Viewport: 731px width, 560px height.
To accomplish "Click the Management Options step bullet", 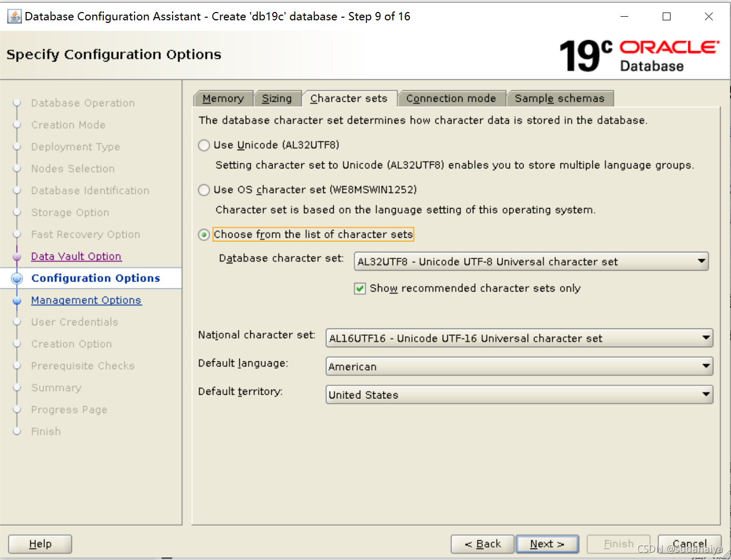I will coord(17,300).
